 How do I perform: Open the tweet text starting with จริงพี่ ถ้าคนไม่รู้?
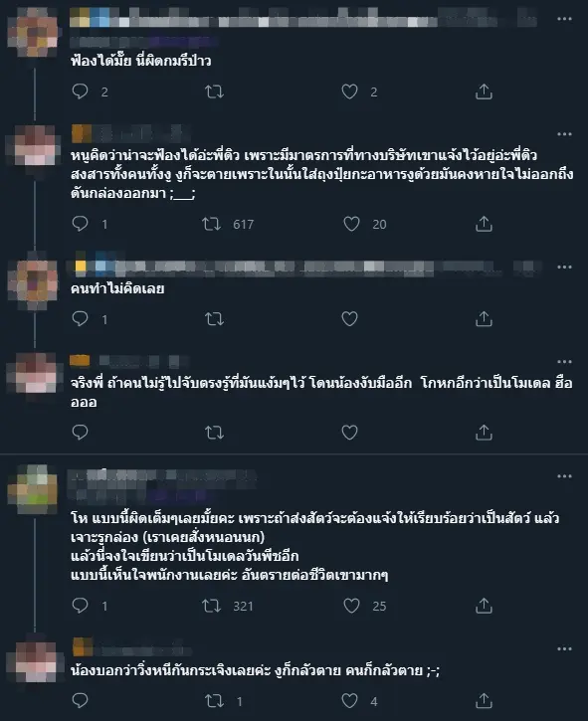321,392
